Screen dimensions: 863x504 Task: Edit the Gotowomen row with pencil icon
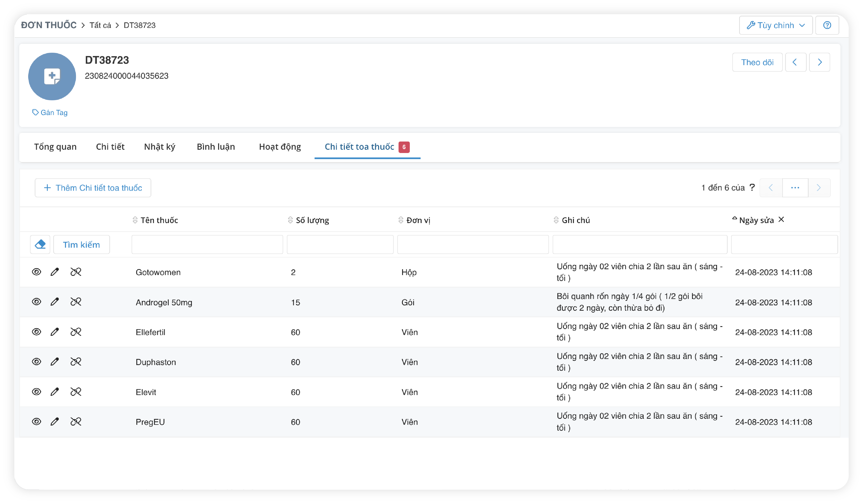tap(54, 272)
